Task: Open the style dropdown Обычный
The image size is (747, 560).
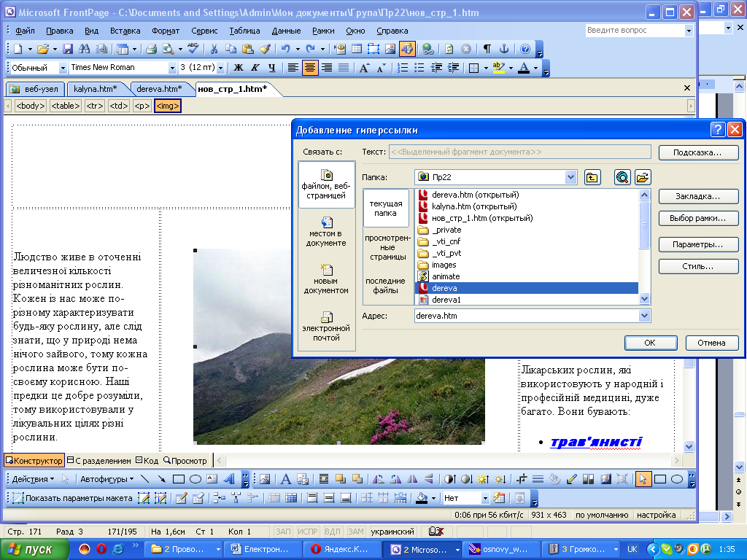Action: pyautogui.click(x=63, y=68)
